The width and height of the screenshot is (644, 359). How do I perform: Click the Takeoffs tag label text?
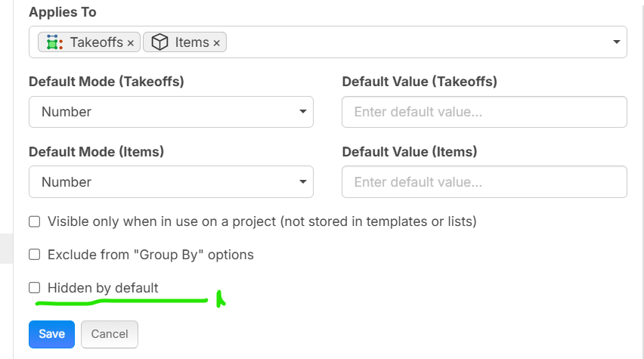coord(96,42)
